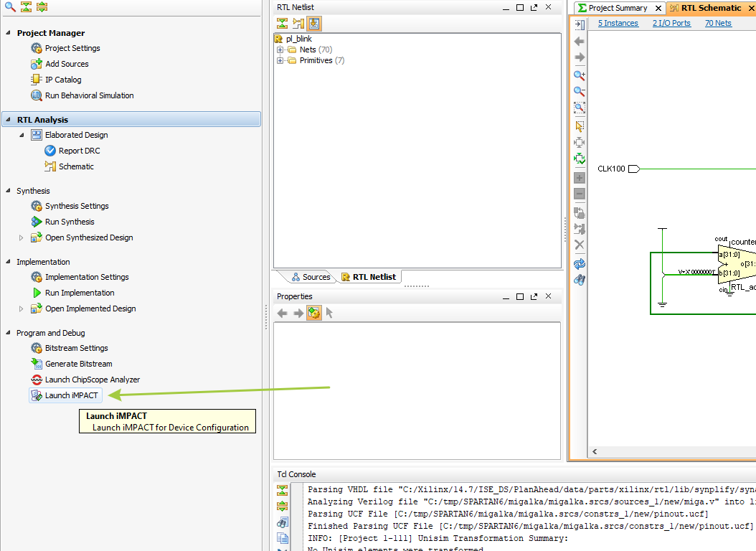Click the search magnifier icon in Flow Navigator

[x=10, y=7]
